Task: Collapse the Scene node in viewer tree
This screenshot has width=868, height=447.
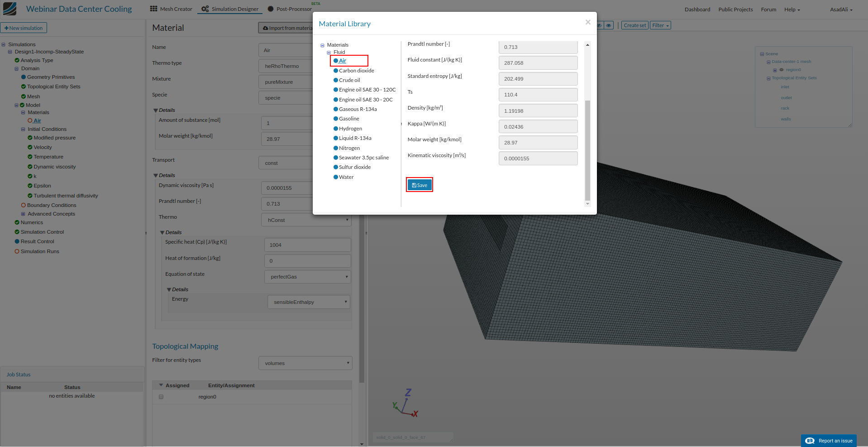Action: point(762,54)
